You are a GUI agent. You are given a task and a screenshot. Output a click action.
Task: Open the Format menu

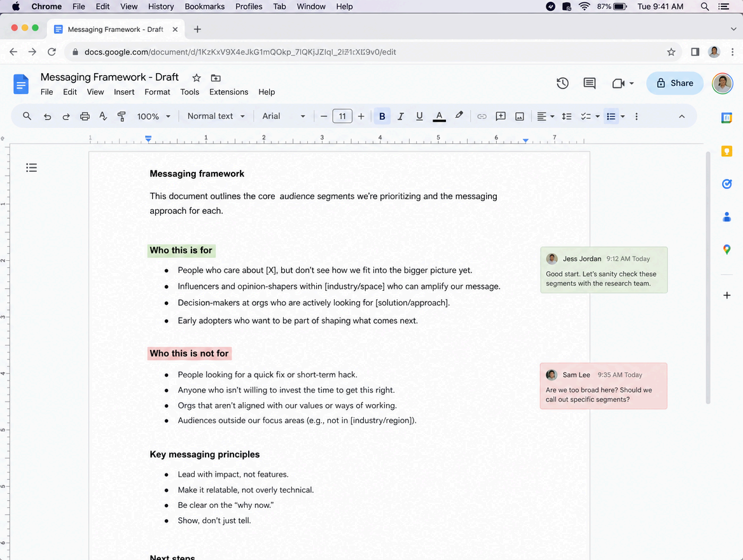click(157, 92)
